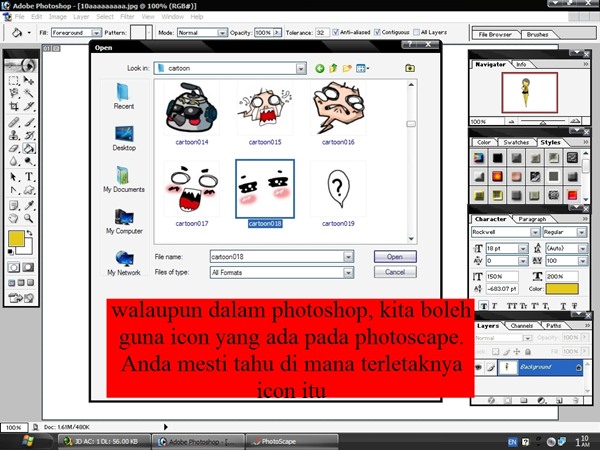Viewport: 600px width, 450px height.
Task: Select the Paint Bucket tool
Action: 29,148
